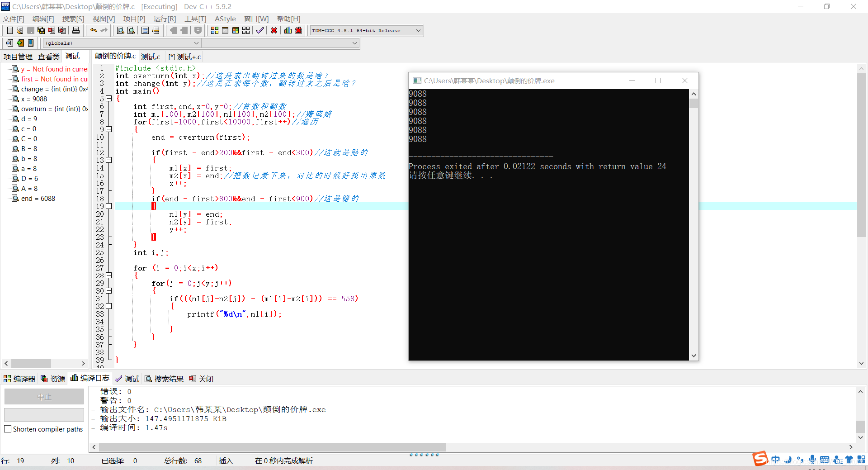This screenshot has width=868, height=470.
Task: Click console window vertical scrollbar thumb
Action: click(x=693, y=103)
